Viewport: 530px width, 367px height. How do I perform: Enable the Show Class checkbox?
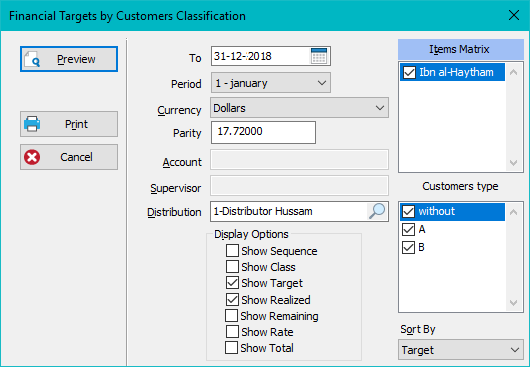pos(232,267)
